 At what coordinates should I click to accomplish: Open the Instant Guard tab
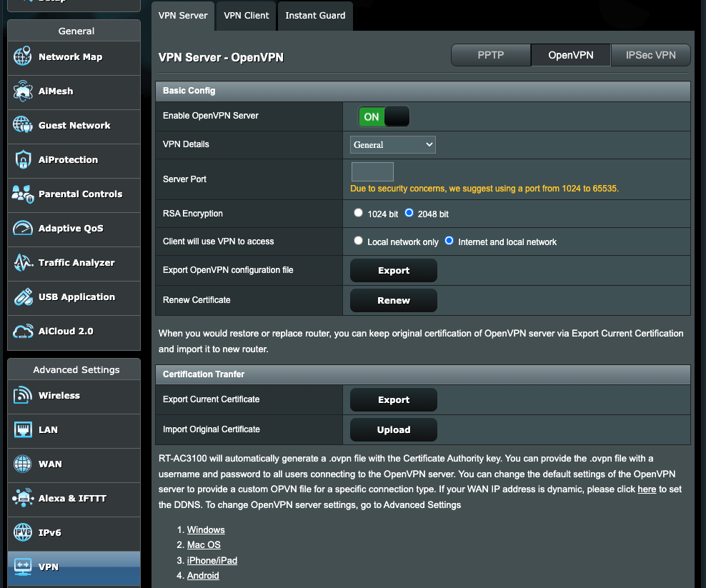click(x=314, y=15)
